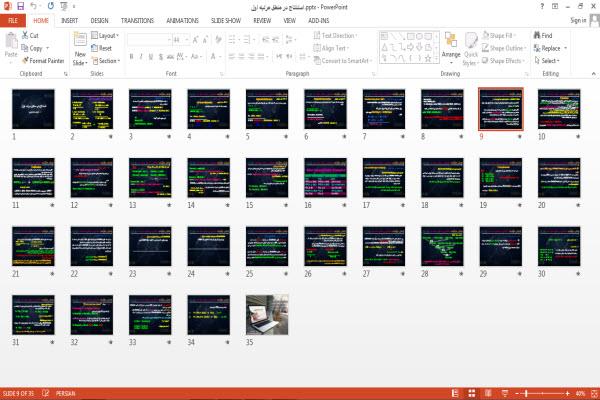Open the Layout dropdown

pos(105,35)
